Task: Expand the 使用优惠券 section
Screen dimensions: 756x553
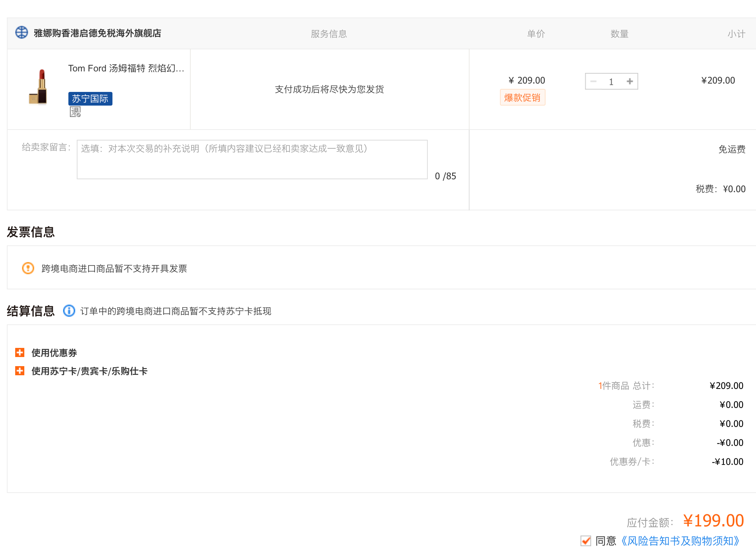Action: tap(20, 352)
